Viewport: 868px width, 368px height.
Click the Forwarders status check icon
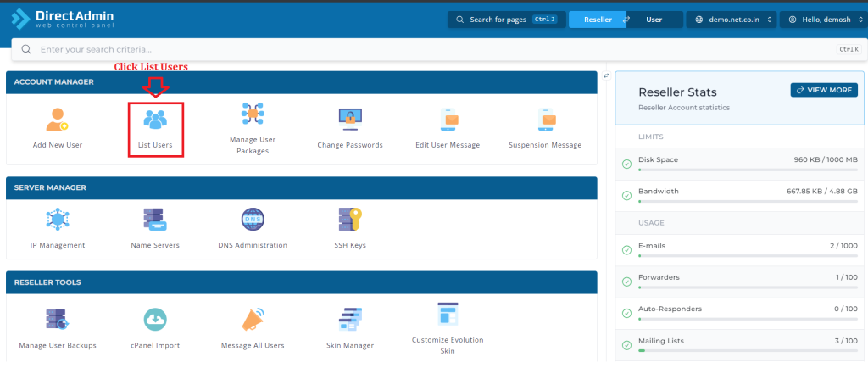(x=626, y=282)
